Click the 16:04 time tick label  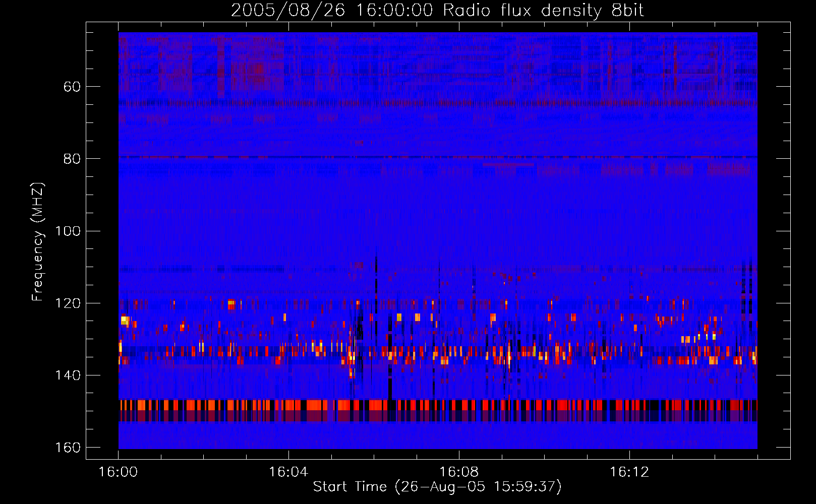tap(288, 472)
